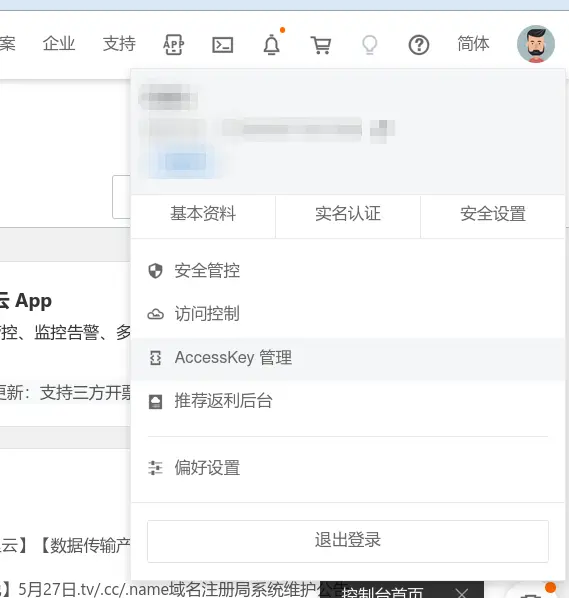Select AccessKey 管理 menu entry
This screenshot has height=598, width=569.
coord(348,358)
